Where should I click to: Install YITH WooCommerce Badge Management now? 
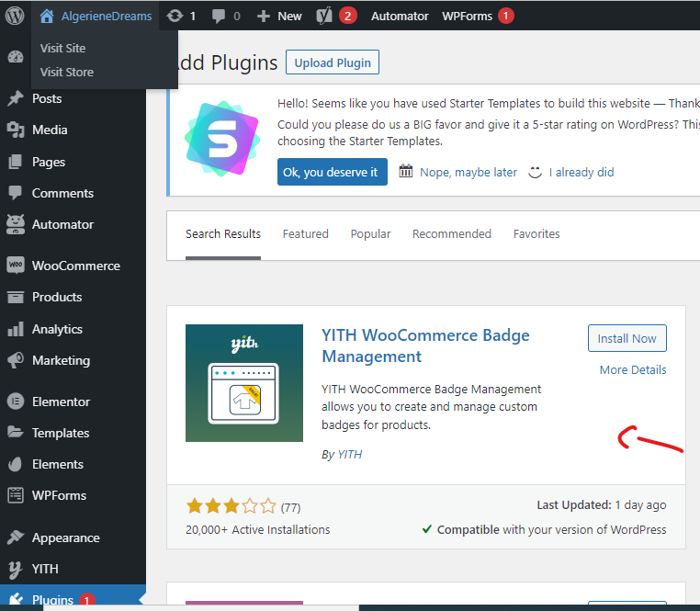(x=627, y=338)
